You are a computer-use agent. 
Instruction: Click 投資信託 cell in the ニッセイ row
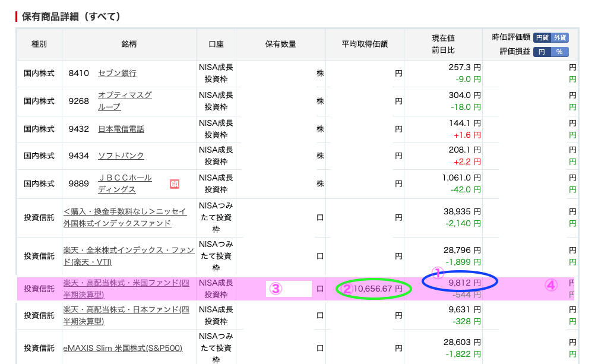click(x=39, y=217)
